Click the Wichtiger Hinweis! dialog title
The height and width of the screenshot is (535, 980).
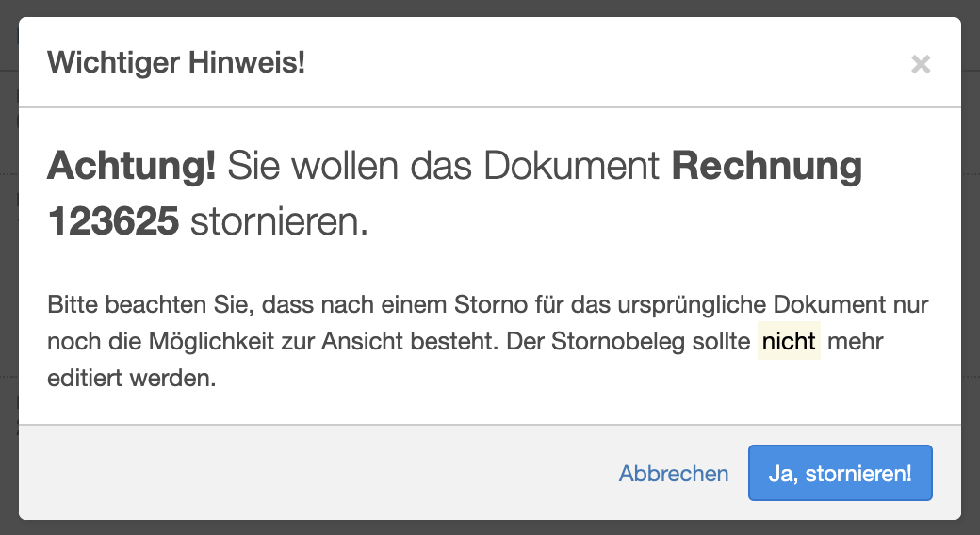176,64
